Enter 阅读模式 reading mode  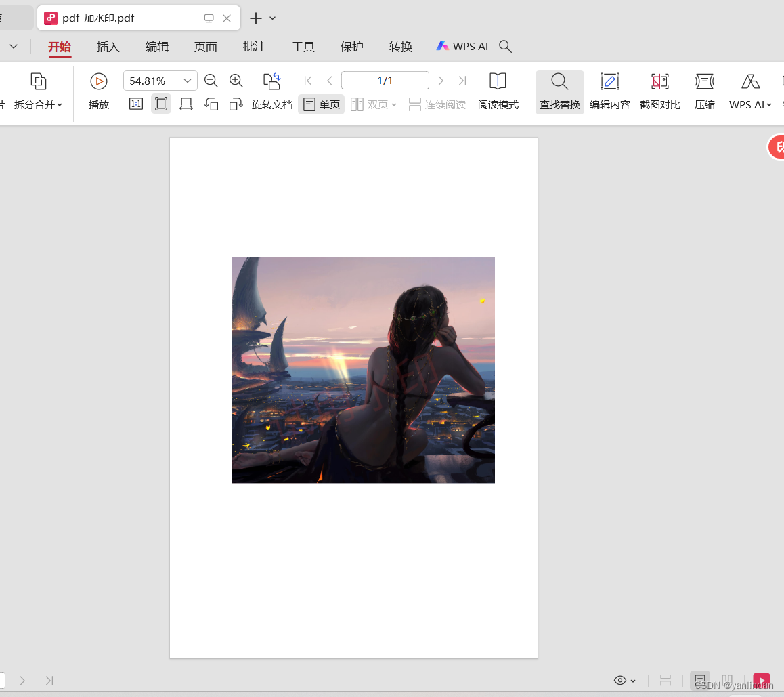tap(498, 91)
